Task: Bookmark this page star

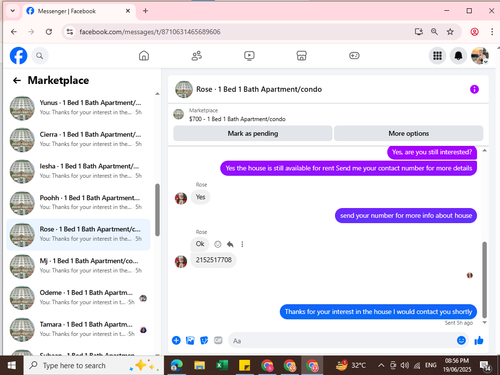Action: 450,32
